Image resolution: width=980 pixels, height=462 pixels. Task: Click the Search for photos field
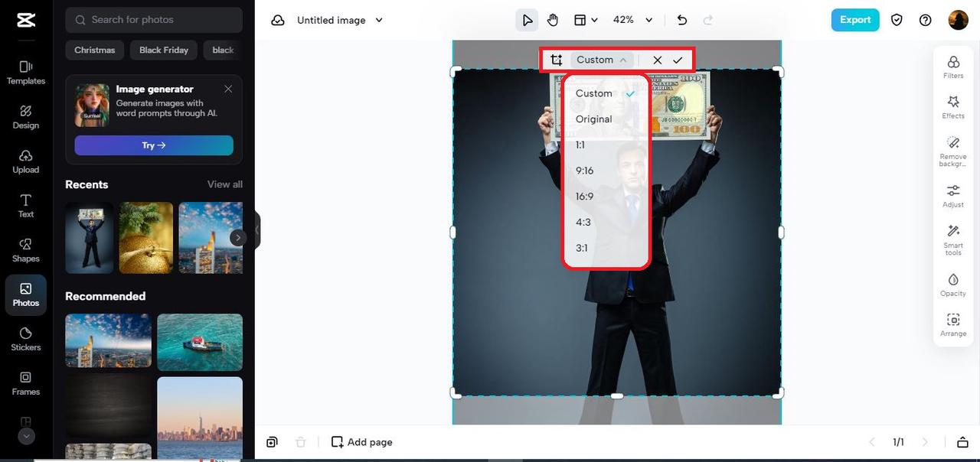(154, 20)
